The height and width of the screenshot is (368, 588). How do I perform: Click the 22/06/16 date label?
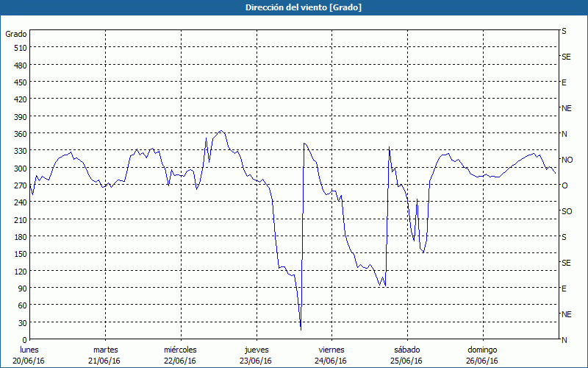[x=180, y=361]
